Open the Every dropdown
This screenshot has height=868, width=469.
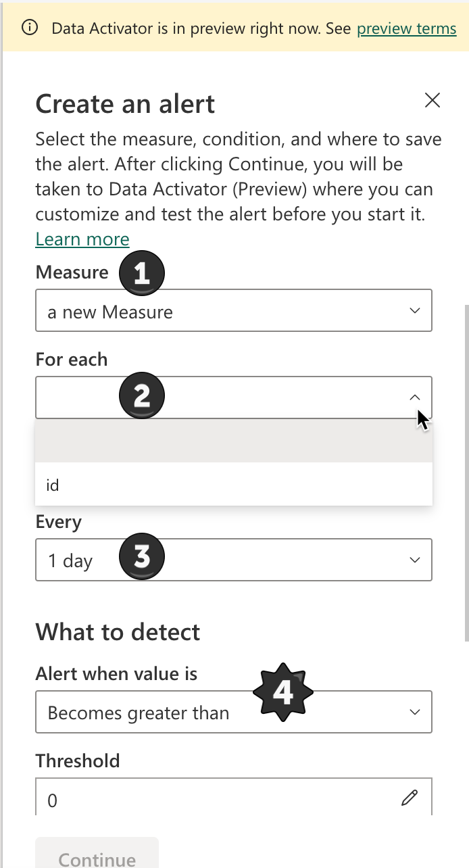414,560
